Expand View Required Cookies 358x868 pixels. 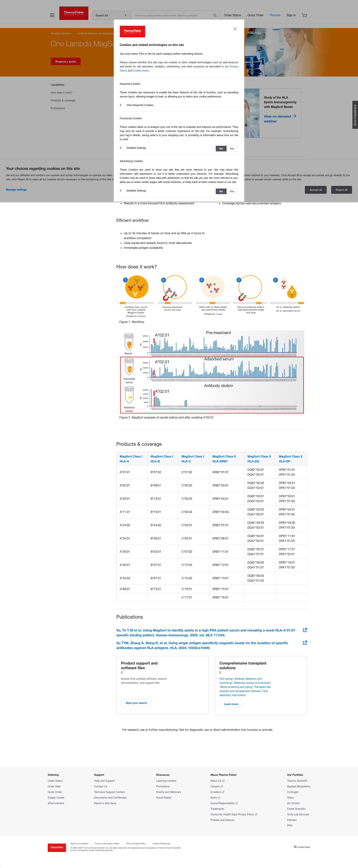[137, 105]
